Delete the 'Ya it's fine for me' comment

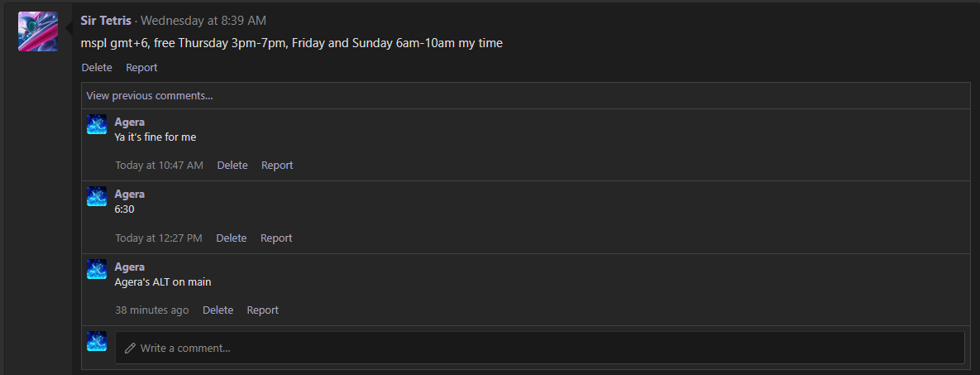tap(232, 166)
